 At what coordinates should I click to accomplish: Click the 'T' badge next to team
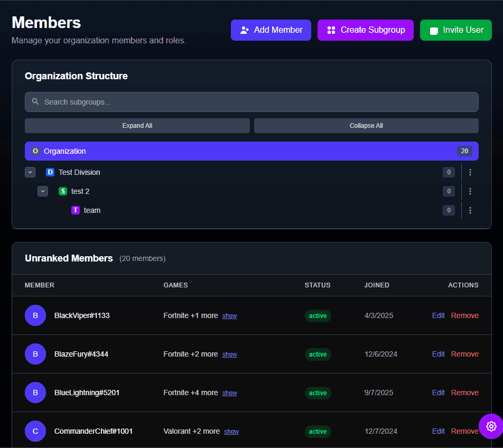[x=76, y=210]
